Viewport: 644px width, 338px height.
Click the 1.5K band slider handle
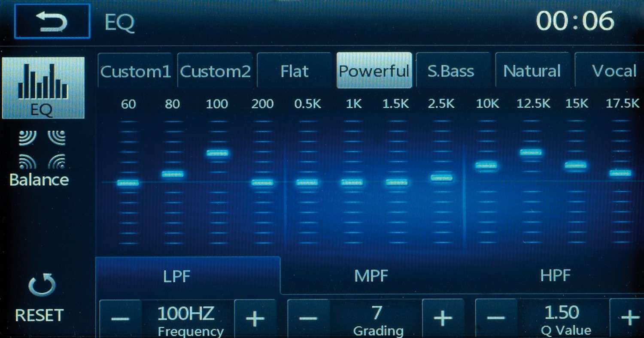point(397,183)
